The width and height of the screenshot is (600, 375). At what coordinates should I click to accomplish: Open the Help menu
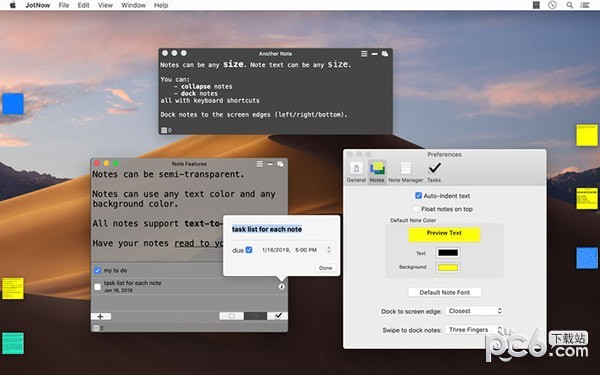click(161, 5)
